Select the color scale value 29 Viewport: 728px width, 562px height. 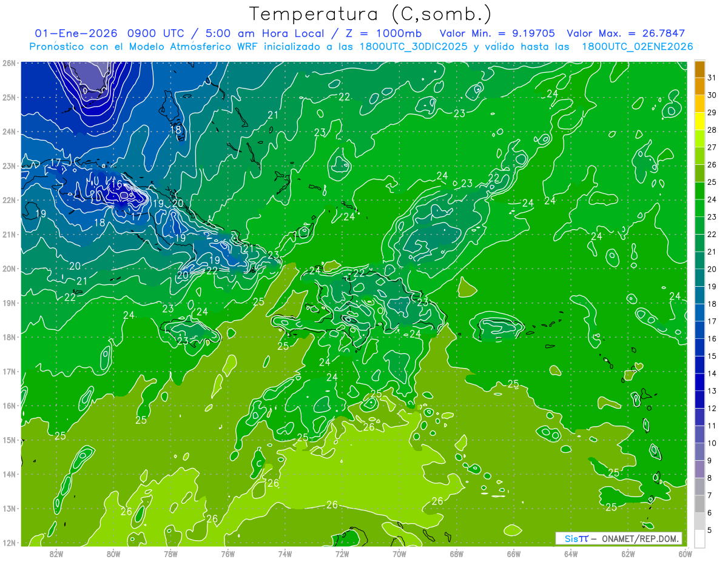click(712, 113)
